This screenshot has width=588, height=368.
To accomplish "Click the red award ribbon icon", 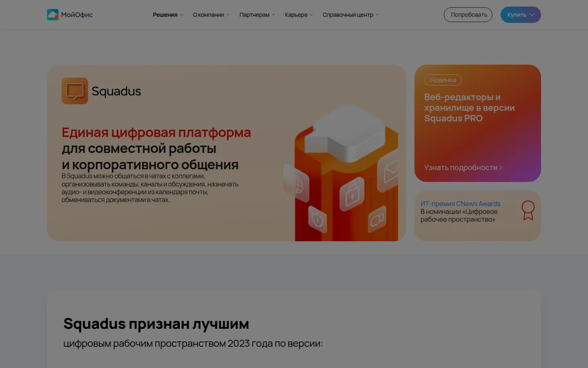I will click(528, 211).
